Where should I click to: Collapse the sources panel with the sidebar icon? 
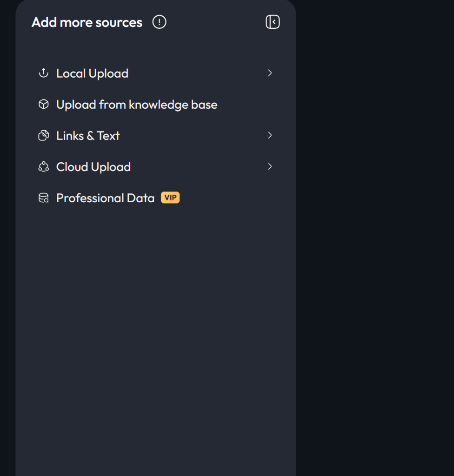pos(273,22)
